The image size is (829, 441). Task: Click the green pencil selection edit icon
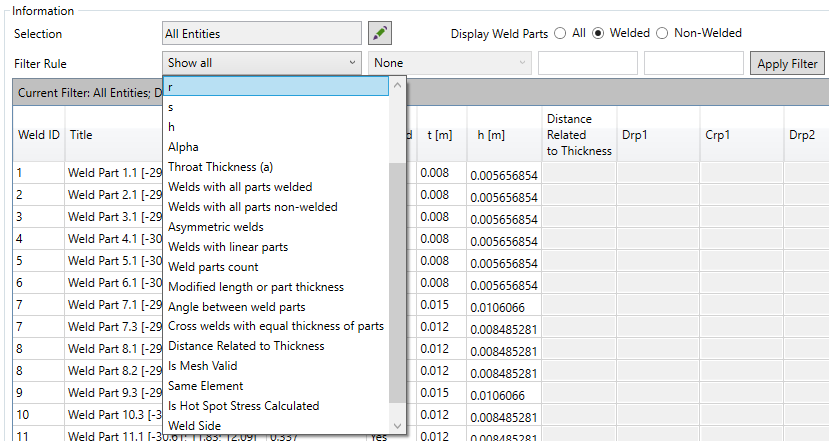pyautogui.click(x=379, y=33)
